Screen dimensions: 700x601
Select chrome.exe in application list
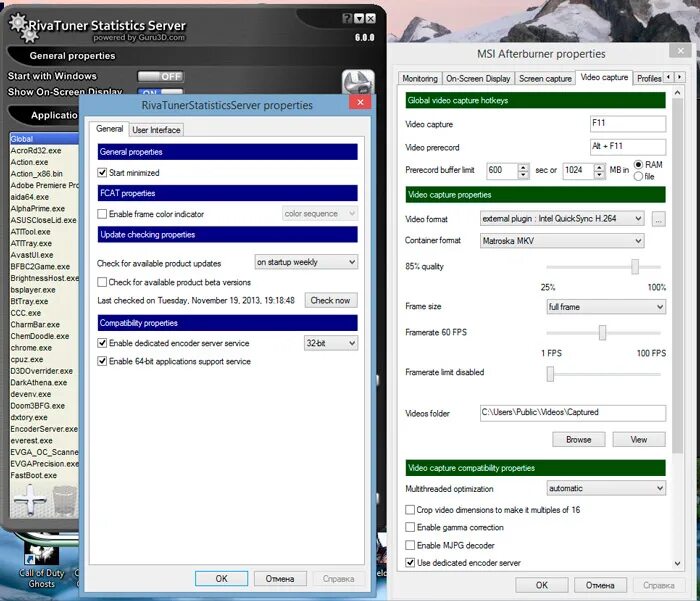[x=44, y=348]
